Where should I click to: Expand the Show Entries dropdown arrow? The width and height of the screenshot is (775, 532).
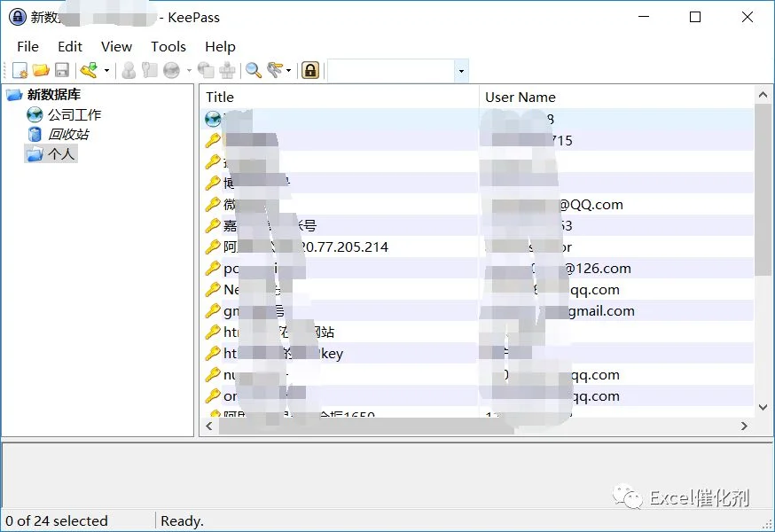pos(289,70)
